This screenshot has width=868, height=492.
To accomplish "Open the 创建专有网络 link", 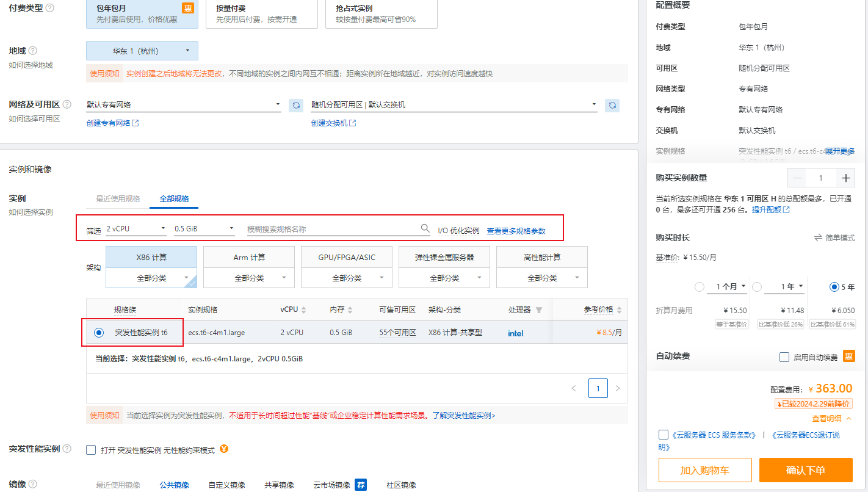I will click(x=113, y=123).
